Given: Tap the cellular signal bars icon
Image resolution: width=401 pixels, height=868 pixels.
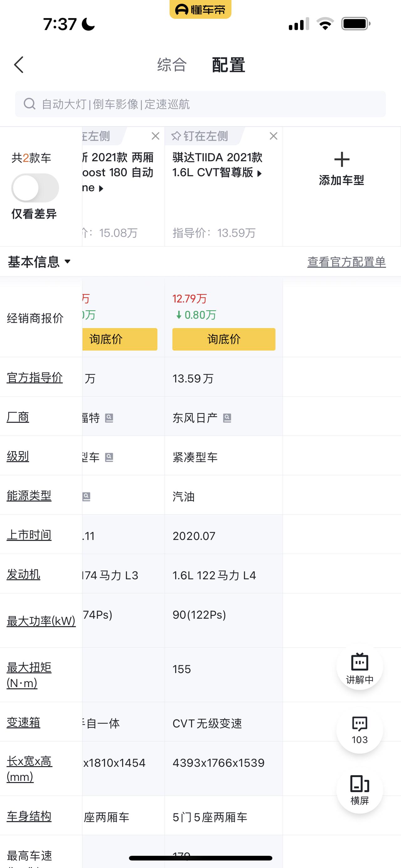Looking at the screenshot, I should click(x=299, y=24).
